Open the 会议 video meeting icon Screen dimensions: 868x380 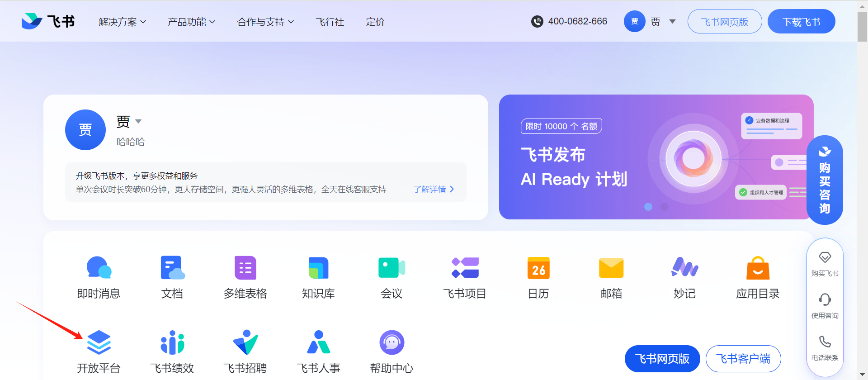(392, 267)
